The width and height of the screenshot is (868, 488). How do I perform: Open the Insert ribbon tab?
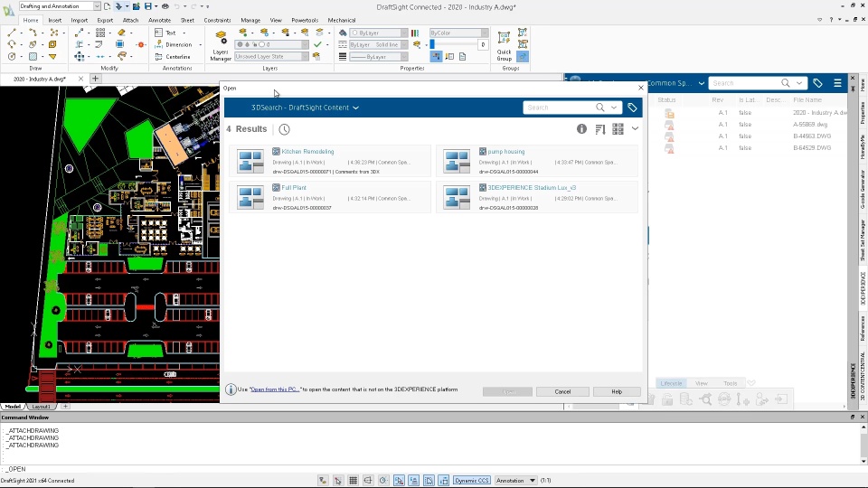(x=55, y=20)
